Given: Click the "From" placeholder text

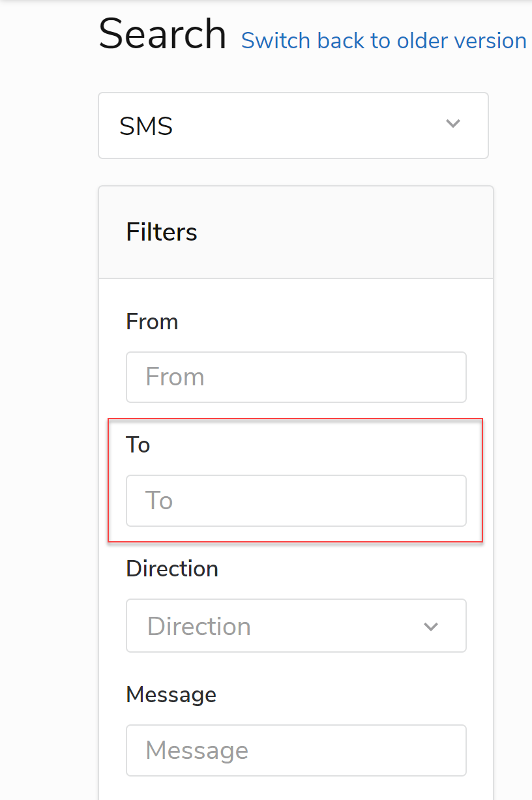Looking at the screenshot, I should 175,378.
